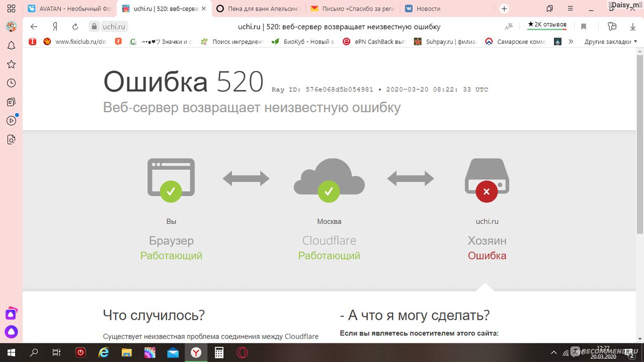This screenshot has width=644, height=362.
Task: Open the Windows Start menu
Action: tap(11, 352)
